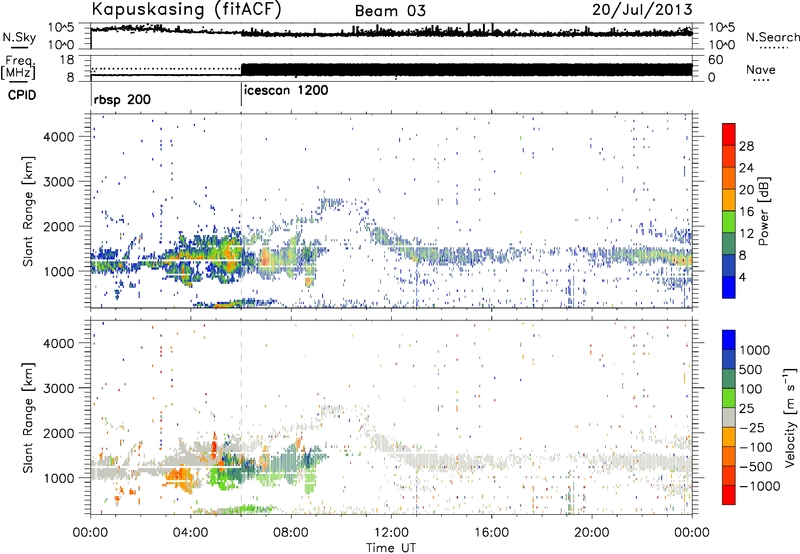Click the '16:00' time axis tick label
Screen dimensions: 800x554
point(491,533)
